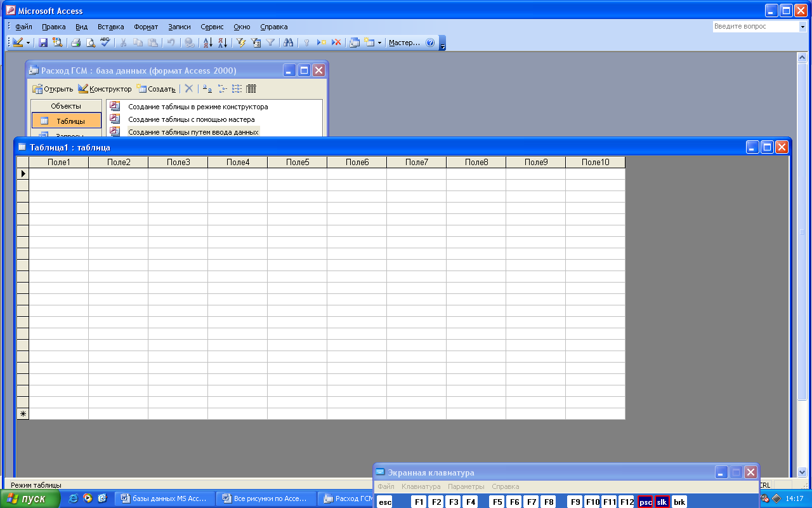Switch to List view in database window

pyautogui.click(x=237, y=89)
